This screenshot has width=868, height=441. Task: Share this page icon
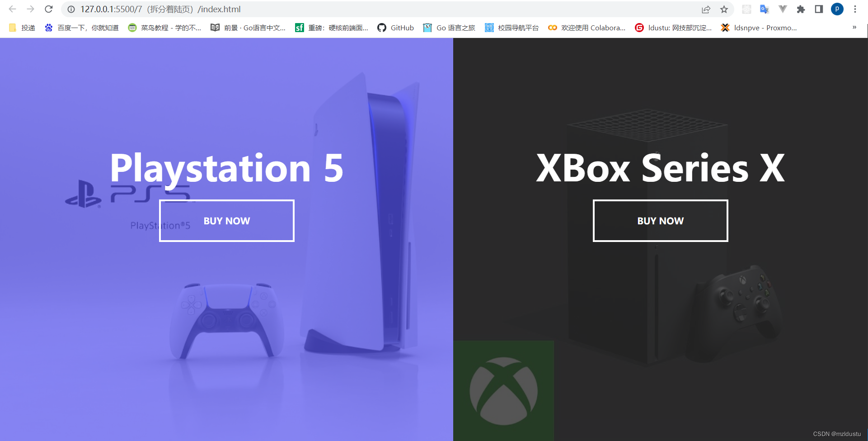[706, 9]
